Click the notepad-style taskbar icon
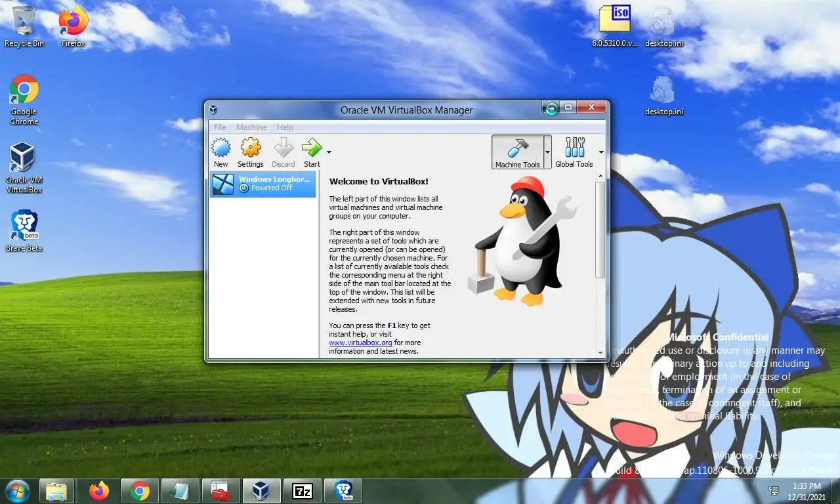This screenshot has width=840, height=504. (x=180, y=490)
